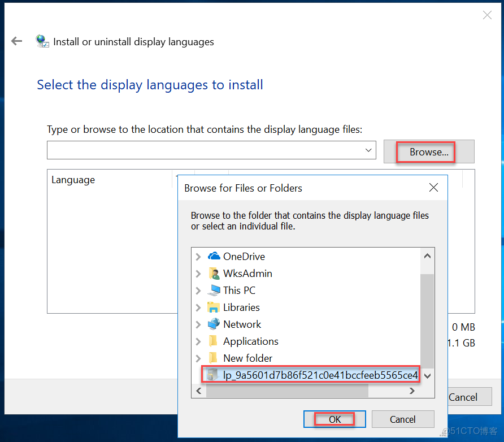Click the OneDrive cloud icon
This screenshot has height=442, width=504.
(214, 256)
